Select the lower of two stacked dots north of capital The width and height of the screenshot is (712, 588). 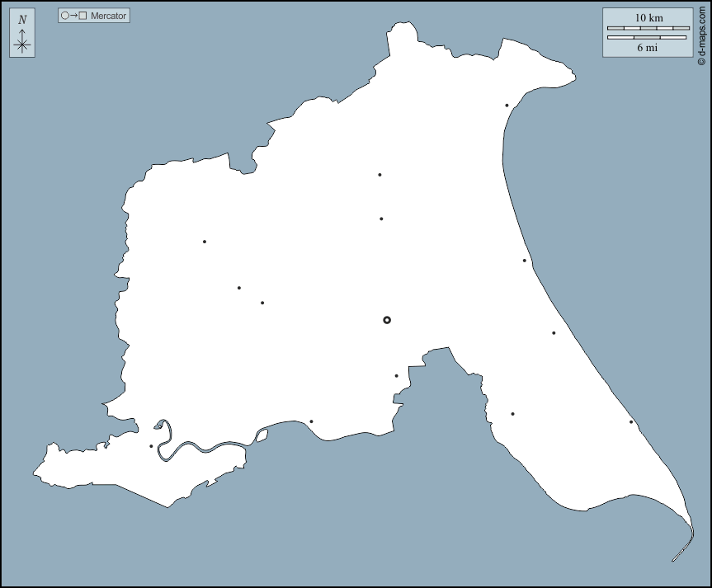(381, 219)
